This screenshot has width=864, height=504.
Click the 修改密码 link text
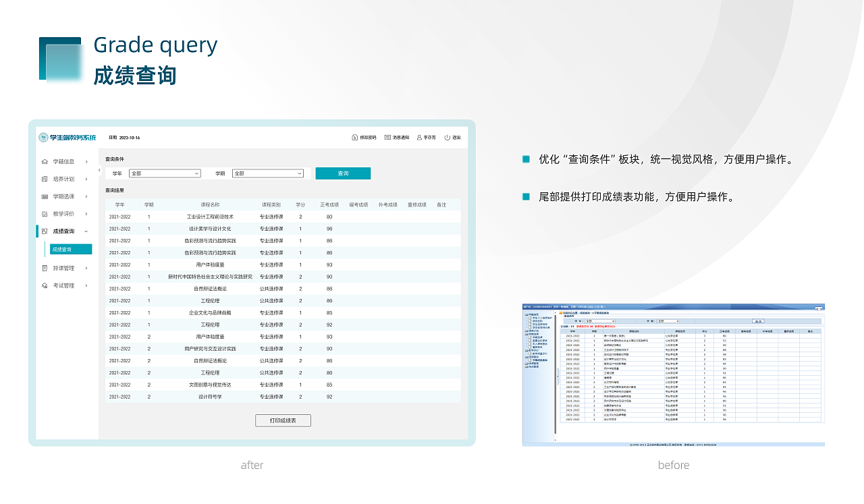click(368, 138)
